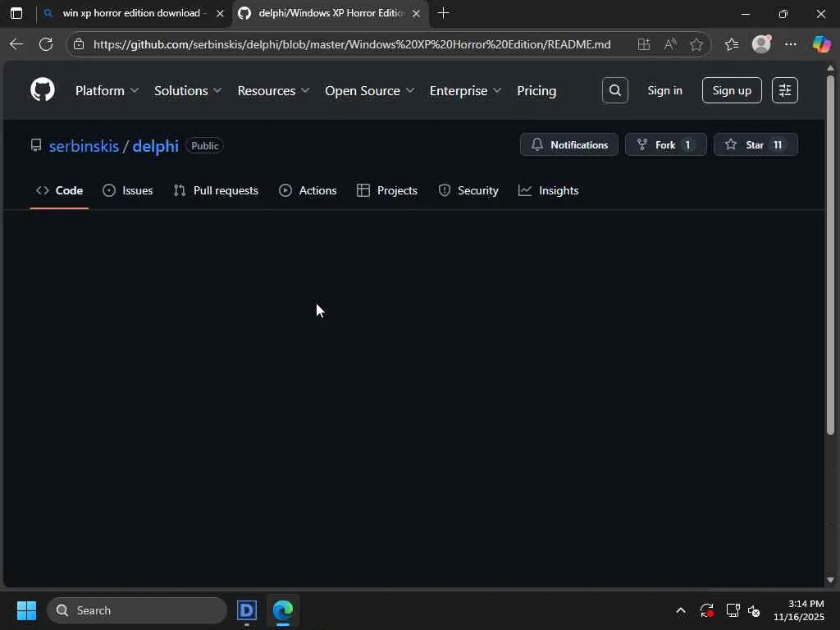Open the D app in taskbar

coord(247,610)
